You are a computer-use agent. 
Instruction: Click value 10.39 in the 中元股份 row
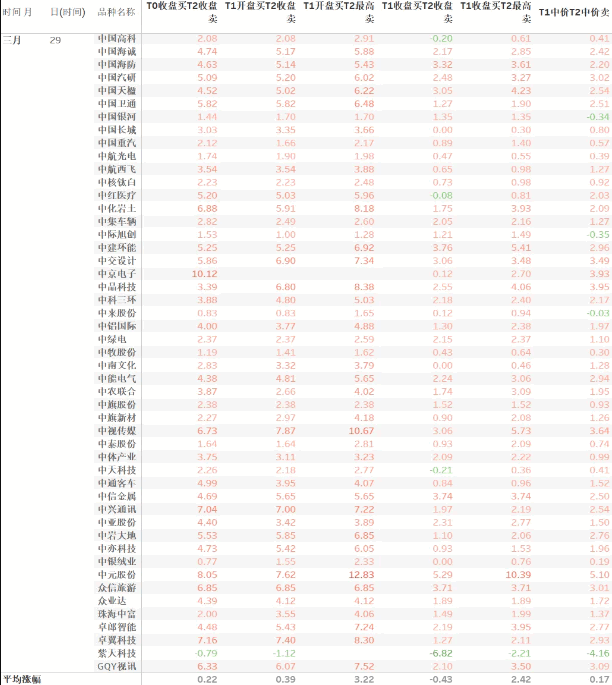519,575
